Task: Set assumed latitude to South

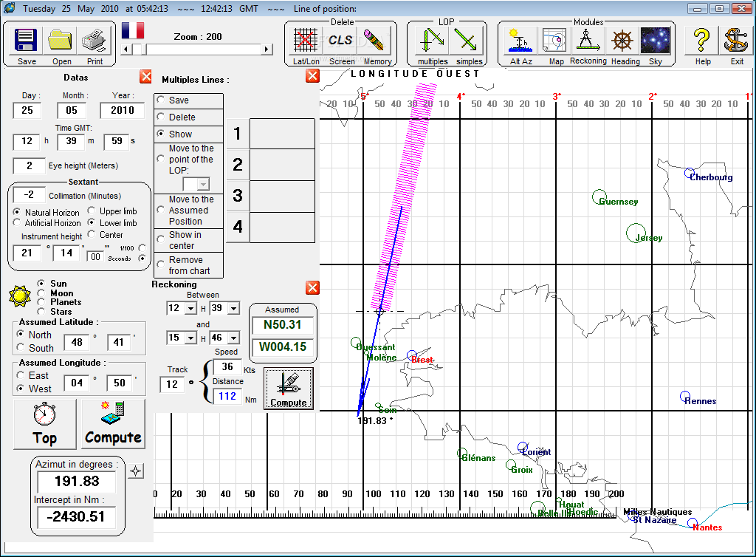Action: click(x=20, y=347)
